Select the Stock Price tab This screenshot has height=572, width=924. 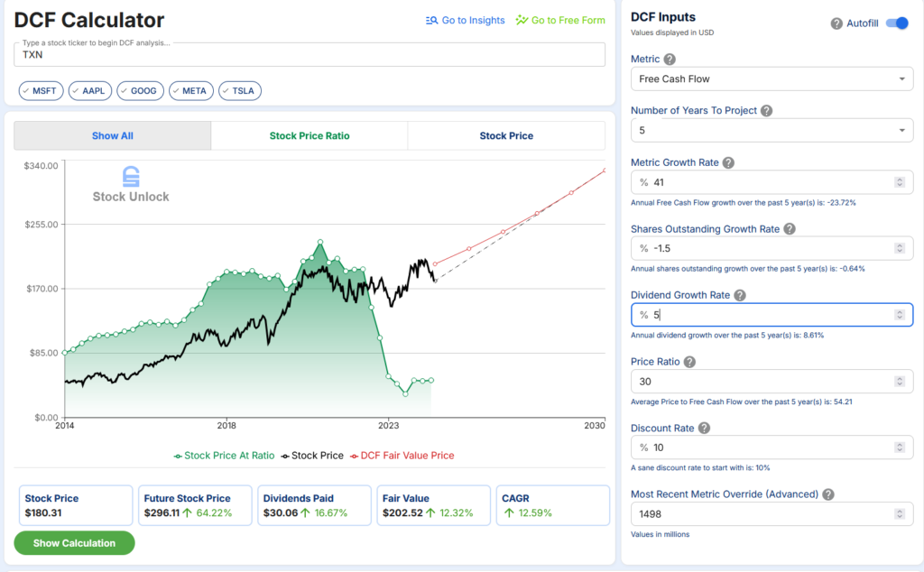point(506,135)
